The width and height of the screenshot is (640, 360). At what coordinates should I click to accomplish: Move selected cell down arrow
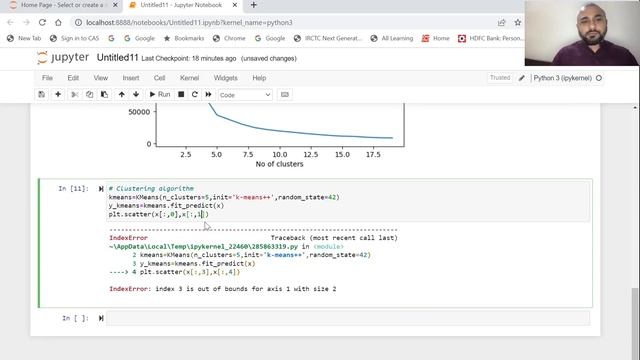[x=136, y=94]
